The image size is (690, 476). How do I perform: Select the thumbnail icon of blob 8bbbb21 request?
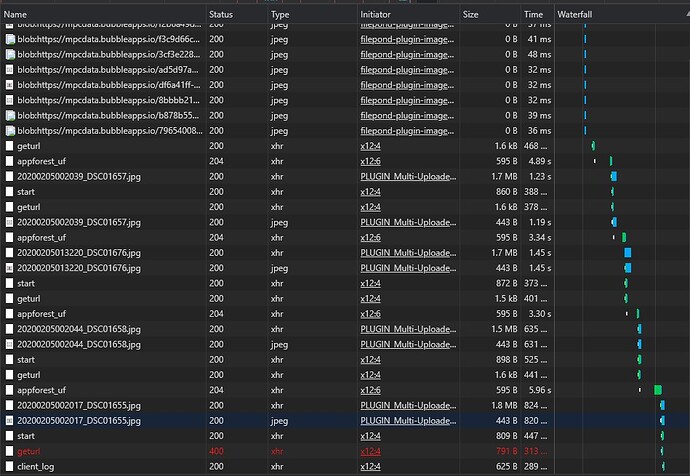coord(9,100)
